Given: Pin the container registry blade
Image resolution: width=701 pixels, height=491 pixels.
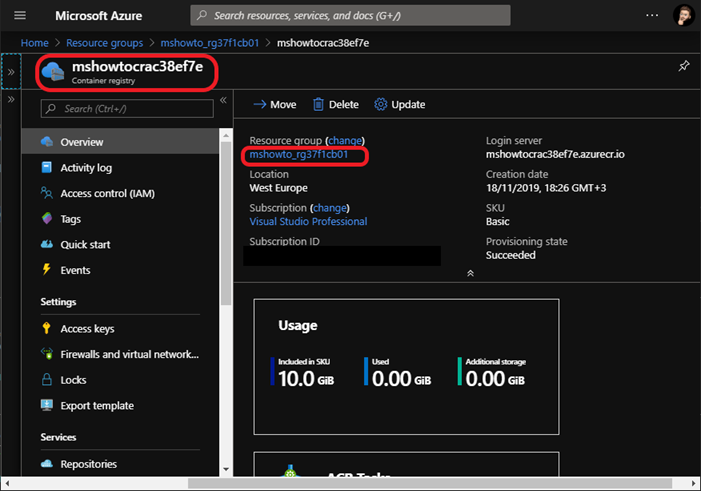Looking at the screenshot, I should 684,66.
